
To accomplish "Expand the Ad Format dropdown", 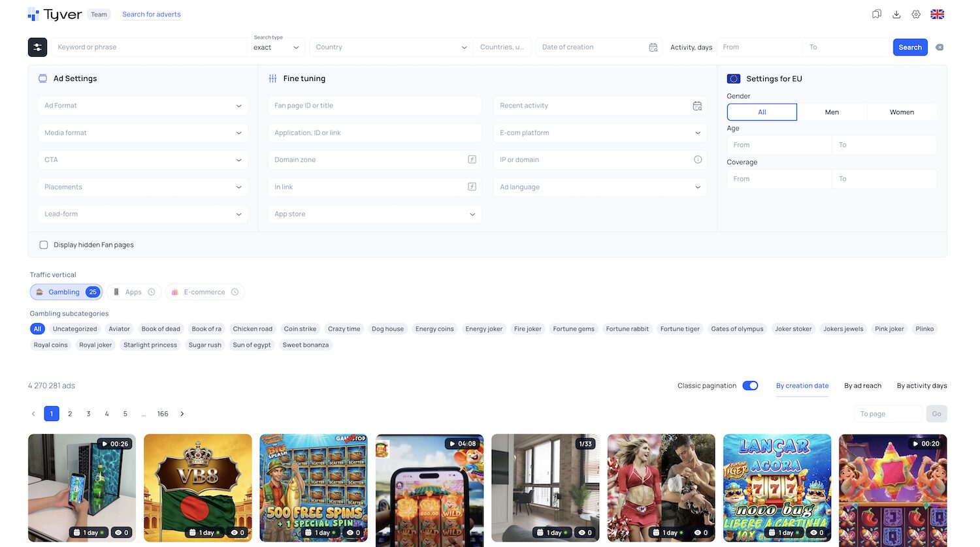I will pyautogui.click(x=142, y=106).
